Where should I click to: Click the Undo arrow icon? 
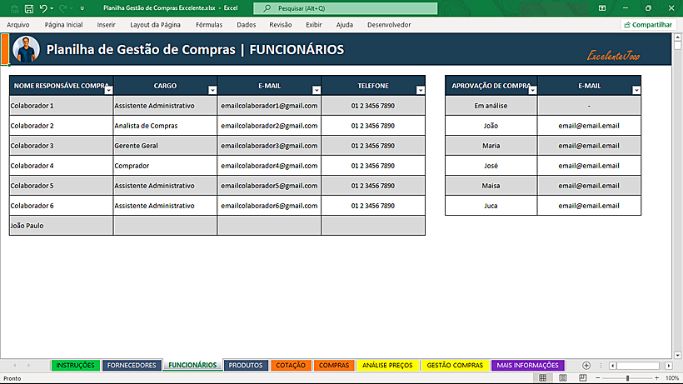click(43, 8)
